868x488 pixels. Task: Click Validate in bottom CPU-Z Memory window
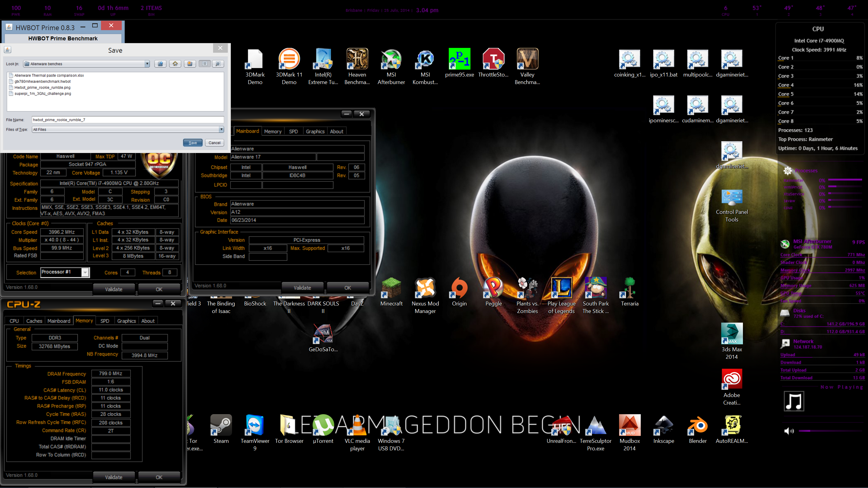pos(114,477)
